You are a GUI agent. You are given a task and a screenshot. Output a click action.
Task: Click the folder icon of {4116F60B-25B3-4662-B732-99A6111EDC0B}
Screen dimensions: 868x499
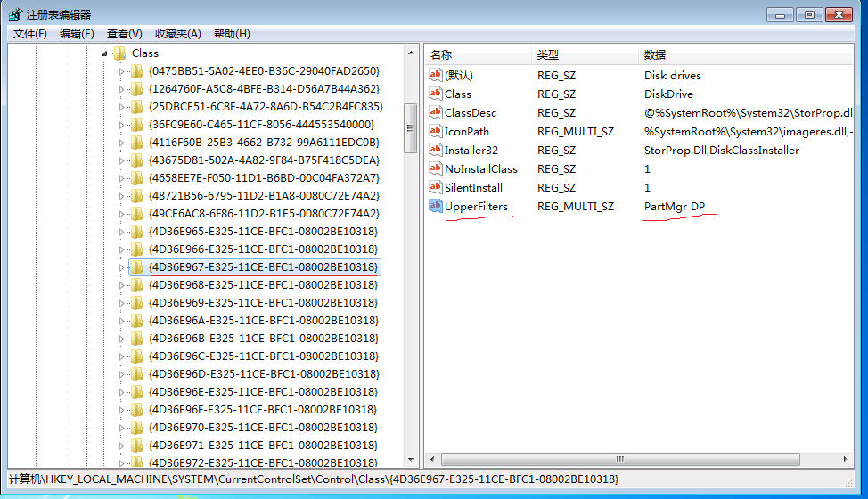(136, 143)
